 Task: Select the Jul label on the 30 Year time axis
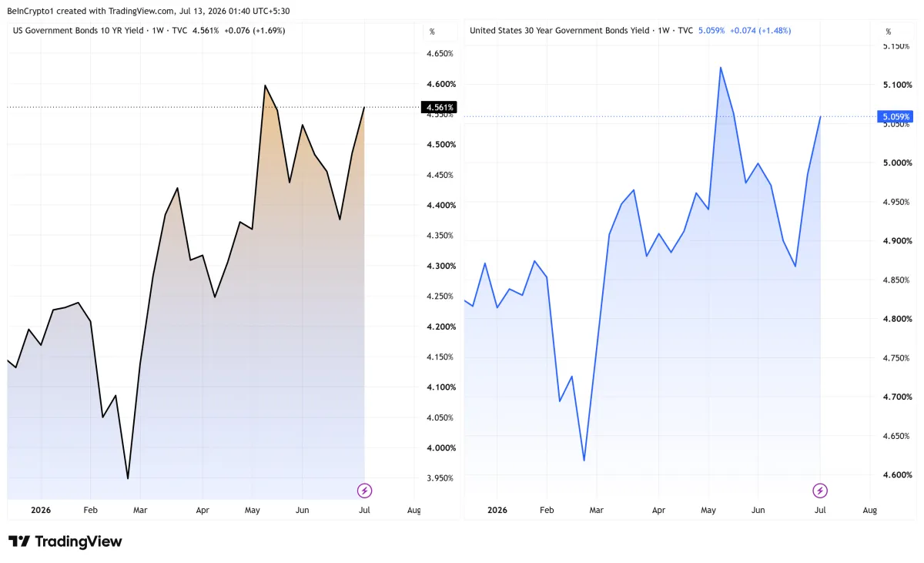(821, 510)
